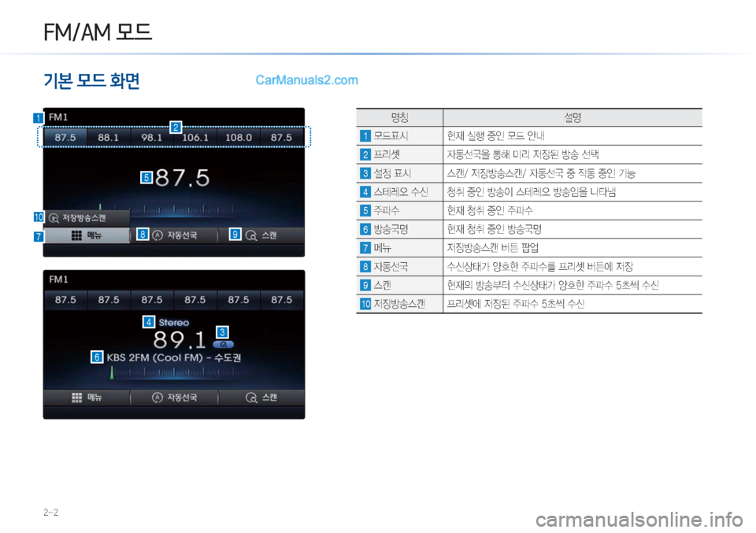Select the highlighted 87.5 preset in upper screen

pyautogui.click(x=65, y=137)
